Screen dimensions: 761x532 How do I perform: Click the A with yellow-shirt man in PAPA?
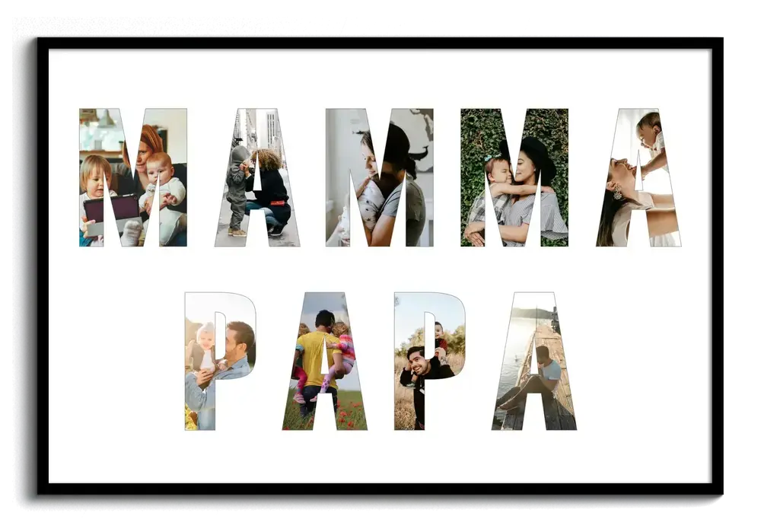[x=325, y=362]
